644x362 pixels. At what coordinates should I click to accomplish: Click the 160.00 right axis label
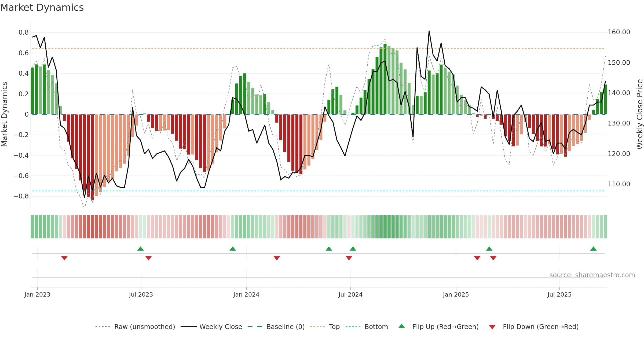(x=619, y=32)
